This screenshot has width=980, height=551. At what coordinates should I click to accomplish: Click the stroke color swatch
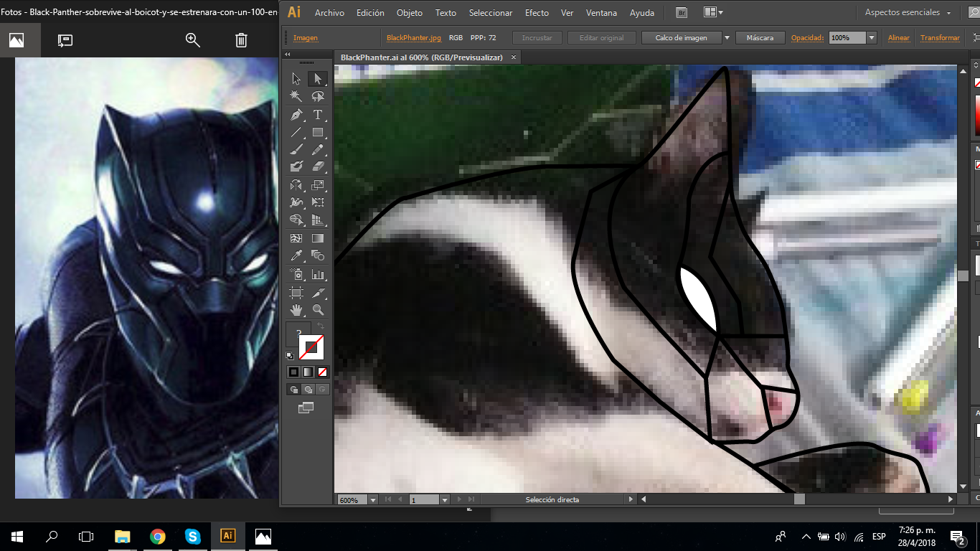coord(311,348)
